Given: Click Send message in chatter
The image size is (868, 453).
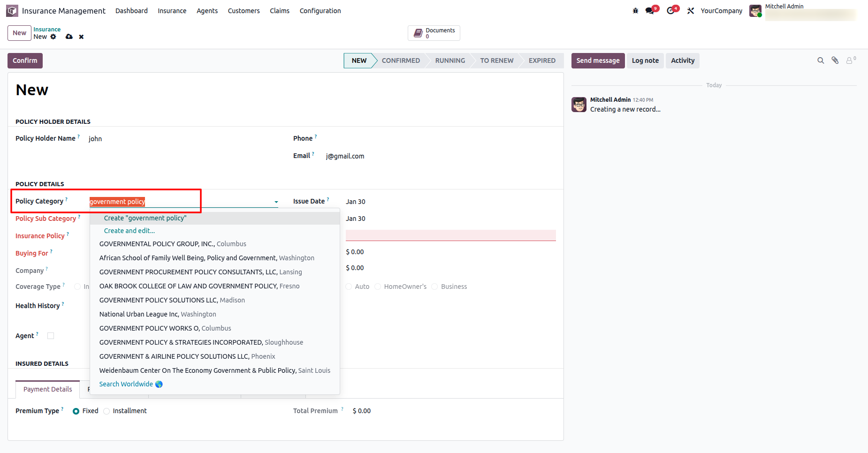Looking at the screenshot, I should pos(598,60).
